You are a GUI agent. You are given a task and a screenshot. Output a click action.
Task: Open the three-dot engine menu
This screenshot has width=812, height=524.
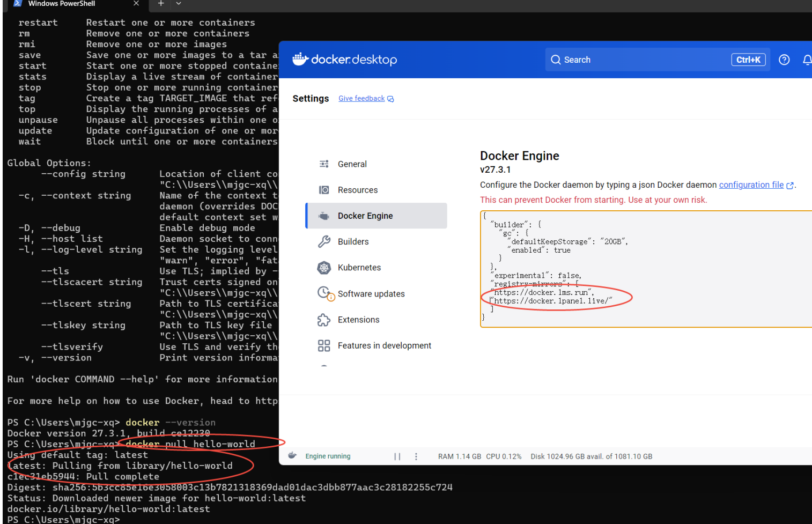click(x=416, y=456)
